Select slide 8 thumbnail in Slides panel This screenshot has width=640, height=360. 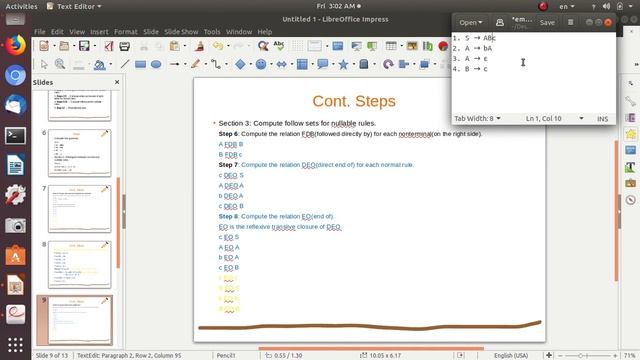click(x=80, y=264)
